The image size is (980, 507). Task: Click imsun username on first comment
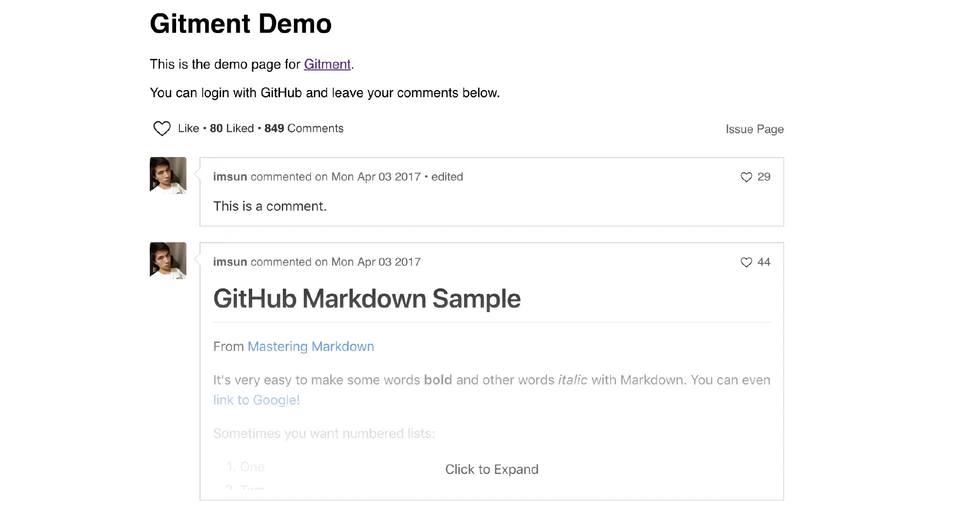click(x=230, y=177)
